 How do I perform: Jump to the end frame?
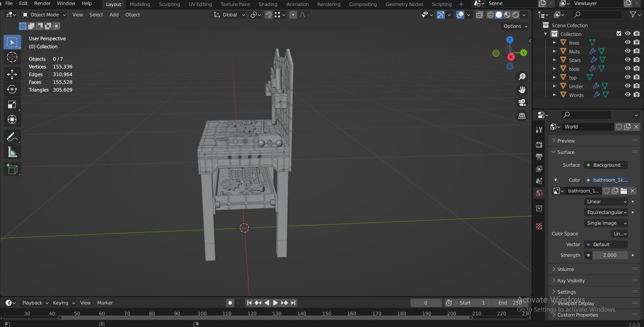pos(293,303)
